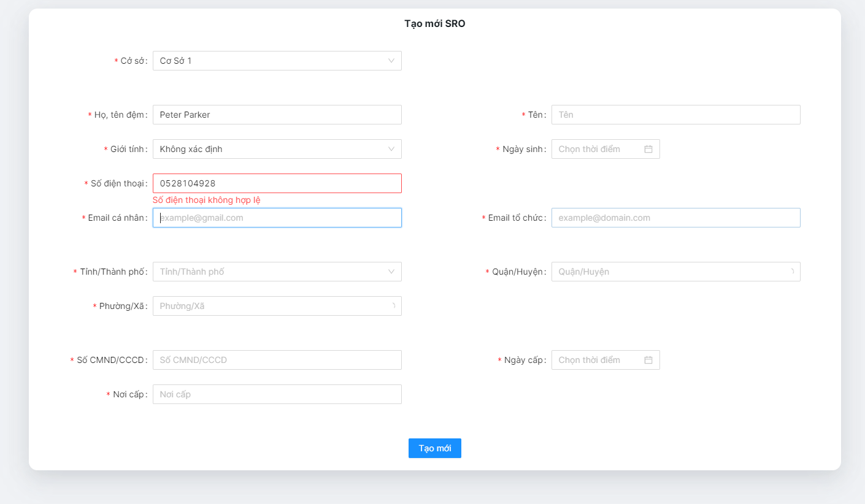Select the Email tổ chức input field
The width and height of the screenshot is (865, 504).
(675, 218)
